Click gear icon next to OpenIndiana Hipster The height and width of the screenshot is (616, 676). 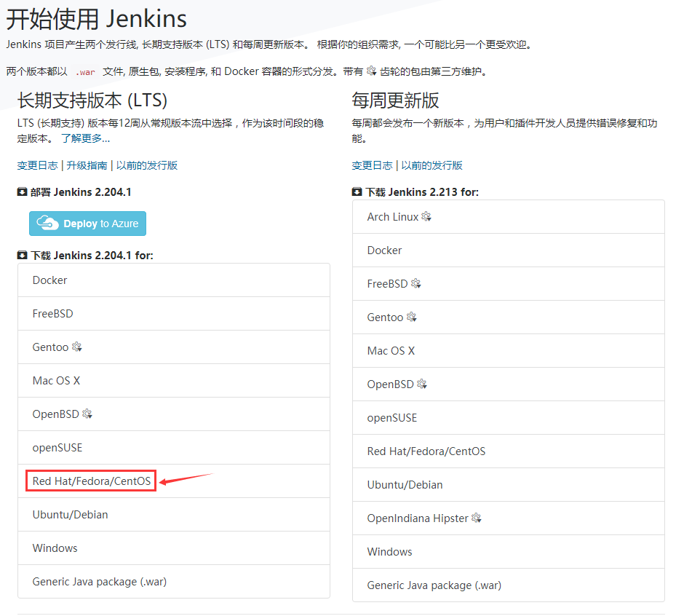[x=477, y=518]
